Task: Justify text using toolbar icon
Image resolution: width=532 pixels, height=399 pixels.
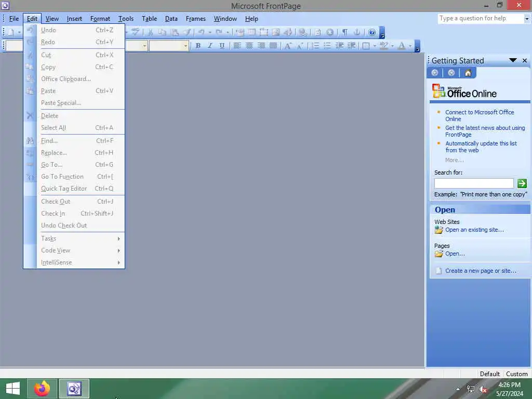Action: (273, 46)
